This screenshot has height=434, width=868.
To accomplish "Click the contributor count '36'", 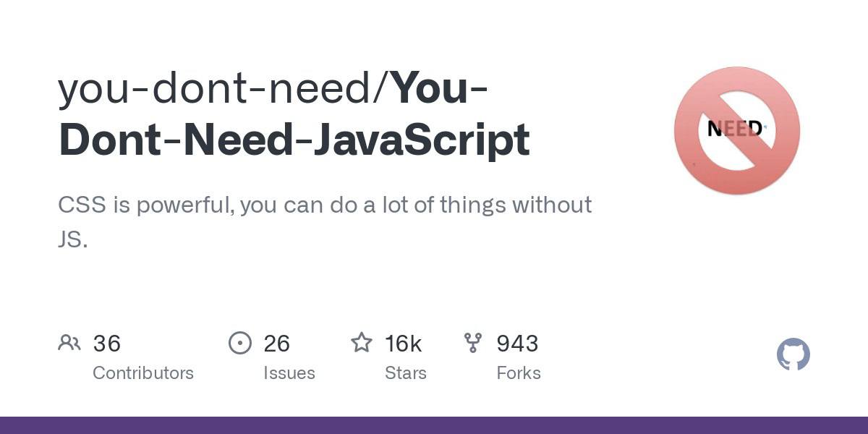I will click(106, 343).
